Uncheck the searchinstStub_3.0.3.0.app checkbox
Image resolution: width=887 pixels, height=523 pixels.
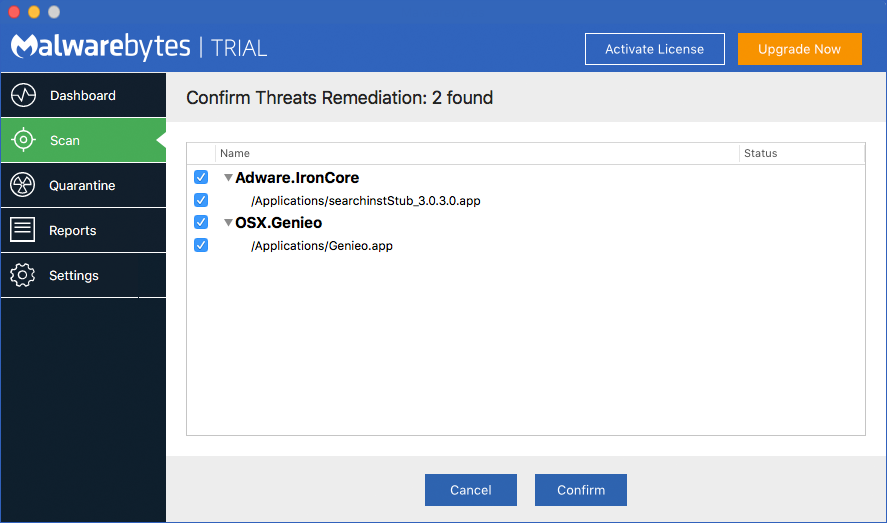pyautogui.click(x=201, y=200)
